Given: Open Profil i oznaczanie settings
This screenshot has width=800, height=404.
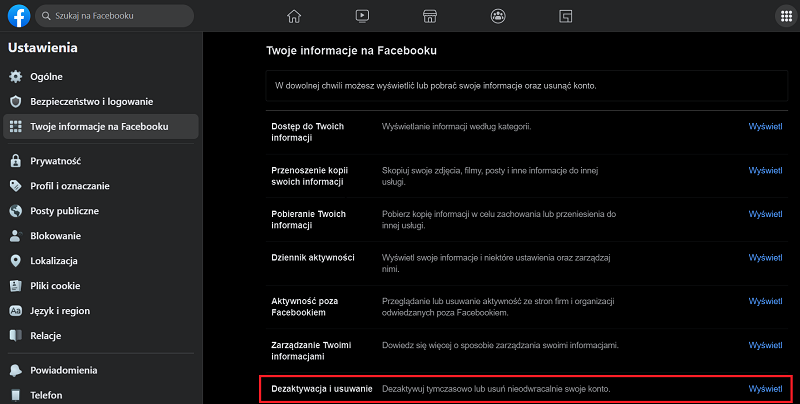Looking at the screenshot, I should (x=101, y=186).
